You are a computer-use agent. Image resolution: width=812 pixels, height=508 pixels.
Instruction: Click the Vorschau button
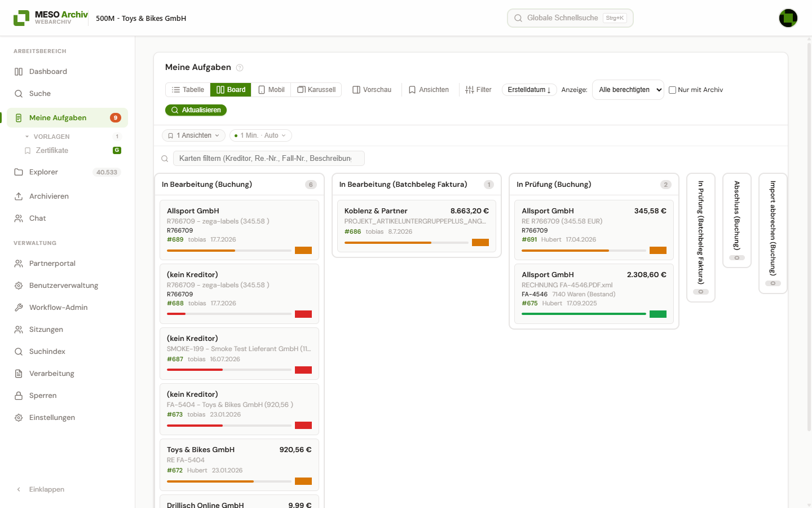coord(372,90)
